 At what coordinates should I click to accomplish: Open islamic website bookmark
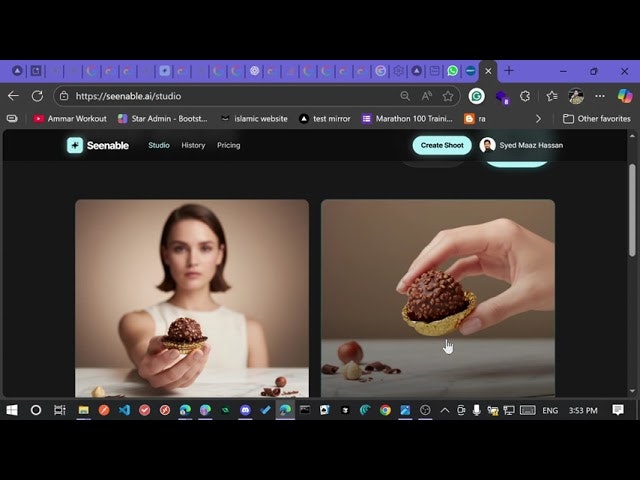(254, 119)
